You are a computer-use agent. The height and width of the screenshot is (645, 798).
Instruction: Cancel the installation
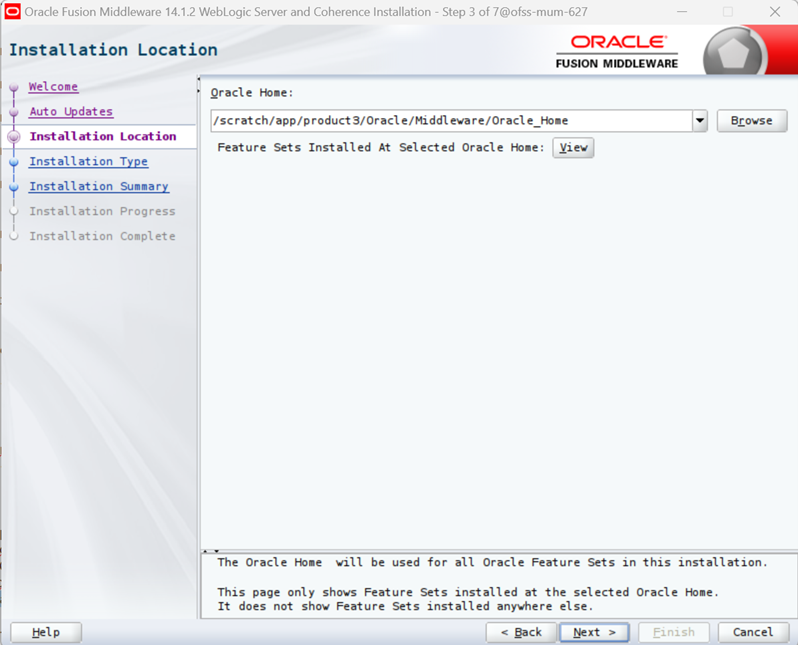point(753,632)
